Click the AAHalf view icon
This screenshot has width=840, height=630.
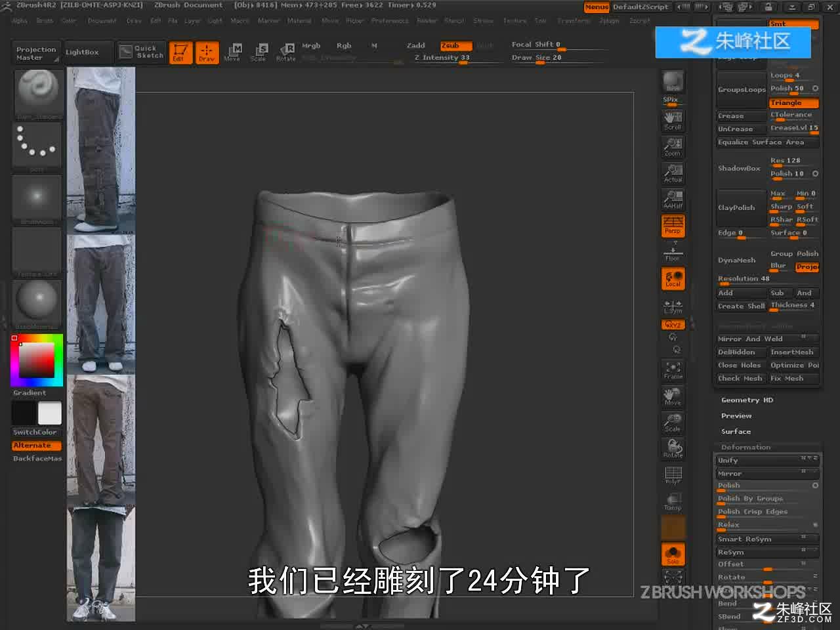click(673, 199)
